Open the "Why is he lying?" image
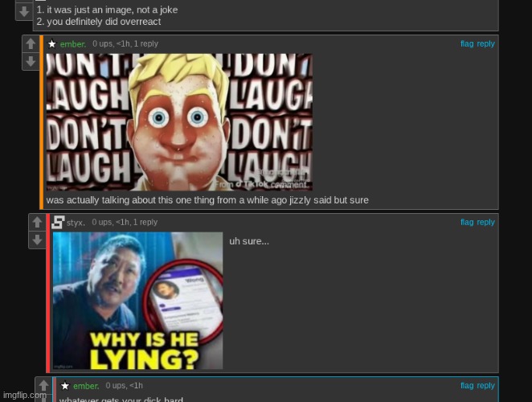 pos(137,301)
